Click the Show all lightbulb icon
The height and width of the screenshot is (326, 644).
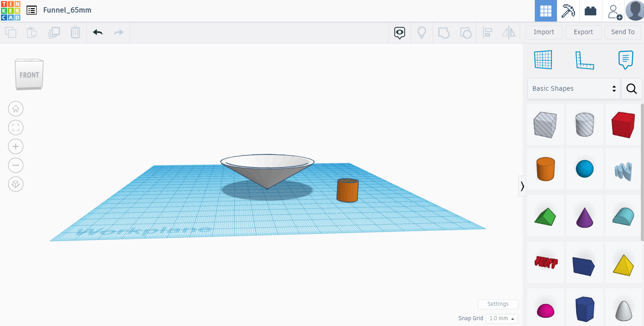coord(422,32)
